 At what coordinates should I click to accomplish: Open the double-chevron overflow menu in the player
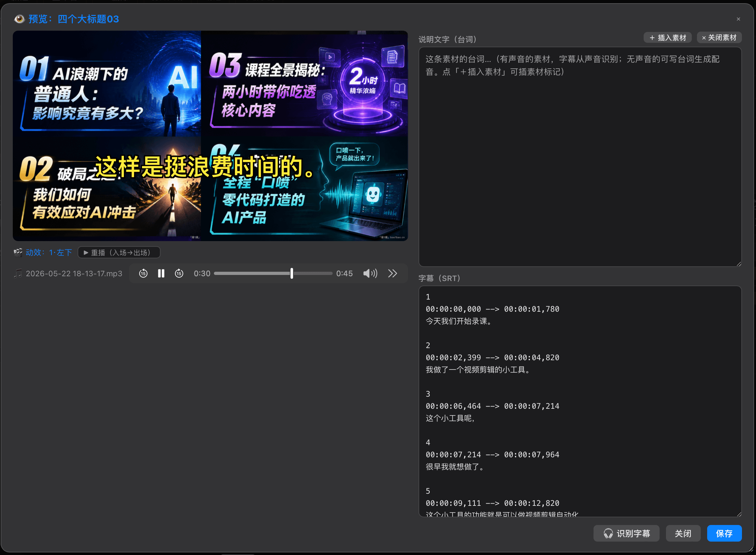tap(393, 273)
